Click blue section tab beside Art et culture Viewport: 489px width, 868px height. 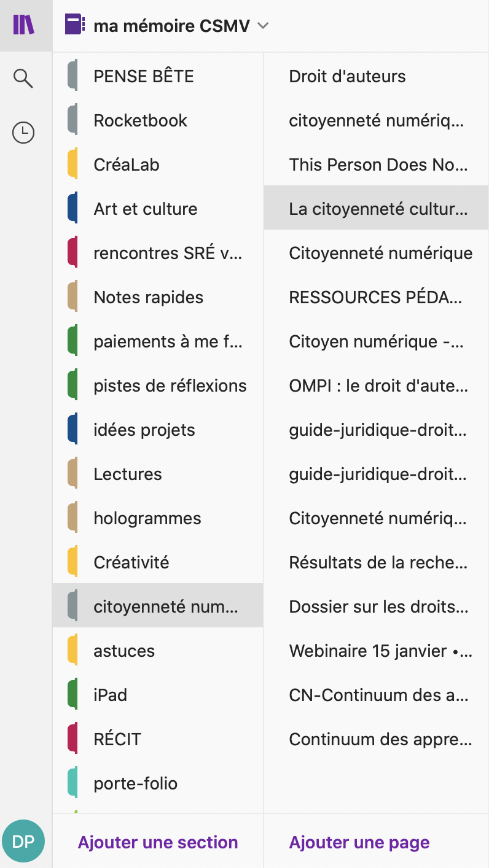(72, 209)
